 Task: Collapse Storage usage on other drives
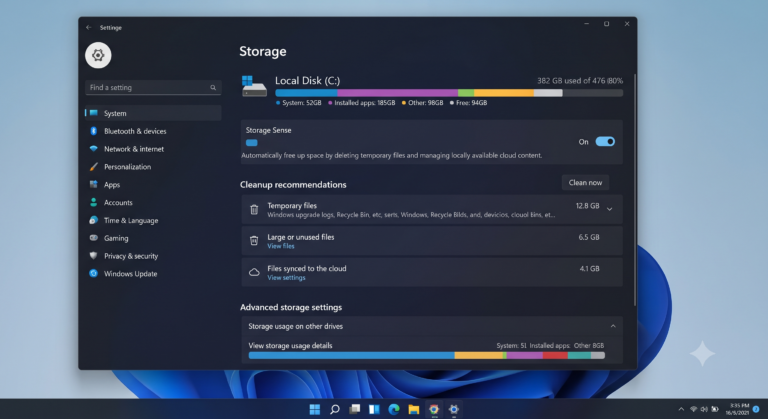[x=613, y=326]
